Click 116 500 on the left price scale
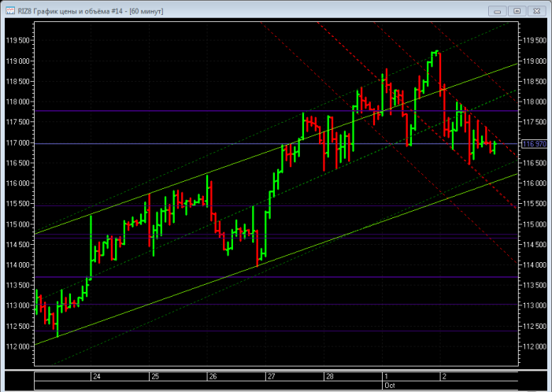Viewport: 552px width, 392px height. tap(18, 163)
